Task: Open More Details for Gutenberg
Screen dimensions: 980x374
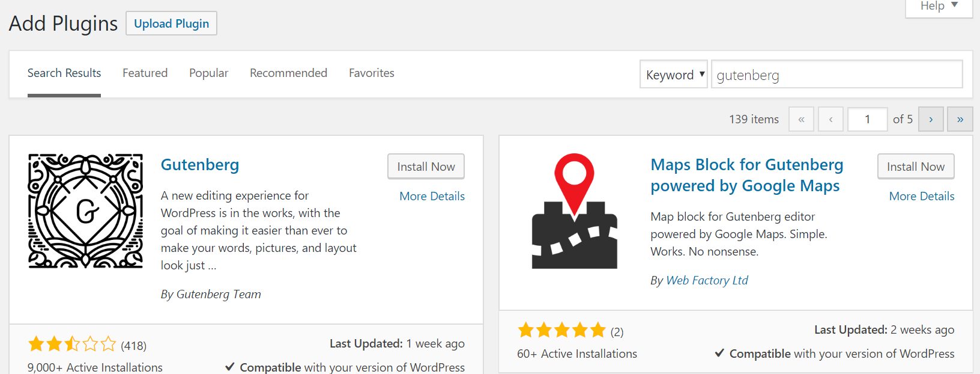Action: pos(432,196)
